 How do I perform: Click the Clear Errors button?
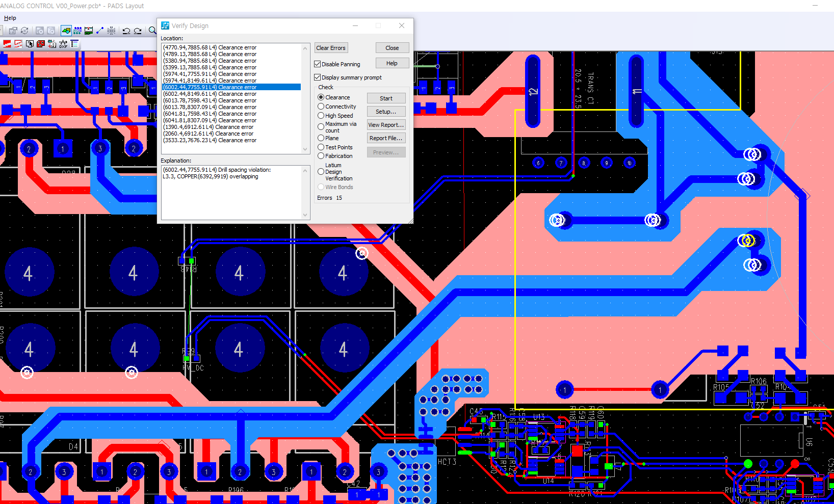(x=331, y=48)
